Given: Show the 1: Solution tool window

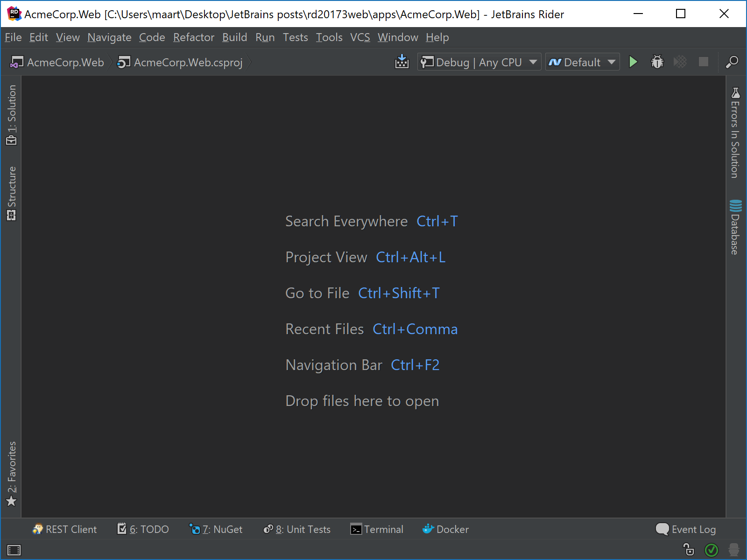Looking at the screenshot, I should [11, 115].
